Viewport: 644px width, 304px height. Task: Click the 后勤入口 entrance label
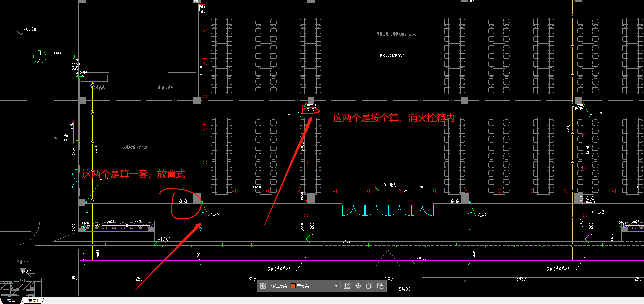(22, 262)
